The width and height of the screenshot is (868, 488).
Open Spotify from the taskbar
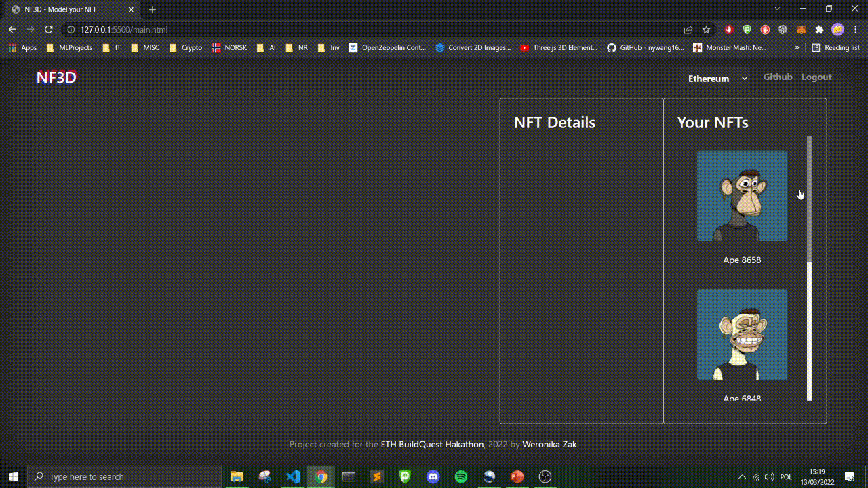(x=461, y=476)
